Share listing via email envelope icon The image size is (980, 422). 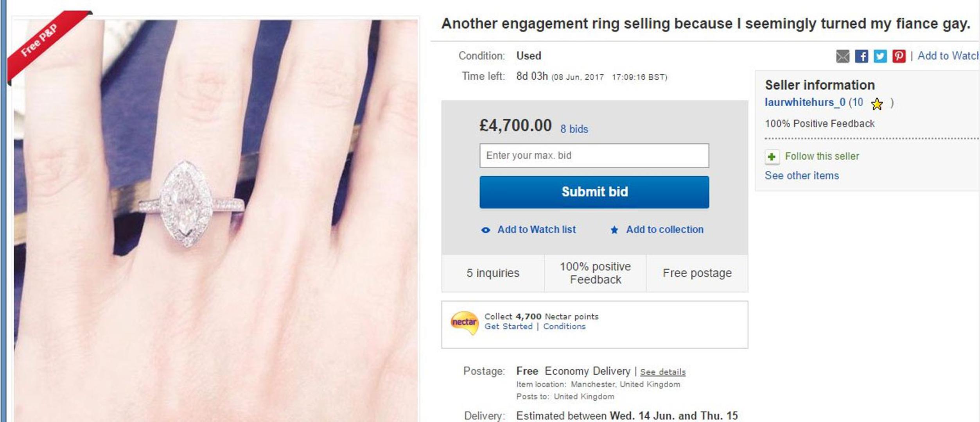842,56
